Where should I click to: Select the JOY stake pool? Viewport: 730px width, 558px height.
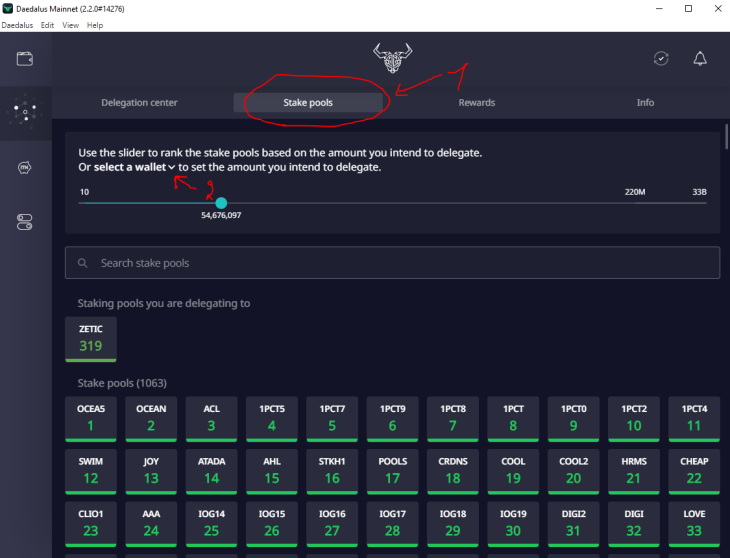tap(151, 471)
